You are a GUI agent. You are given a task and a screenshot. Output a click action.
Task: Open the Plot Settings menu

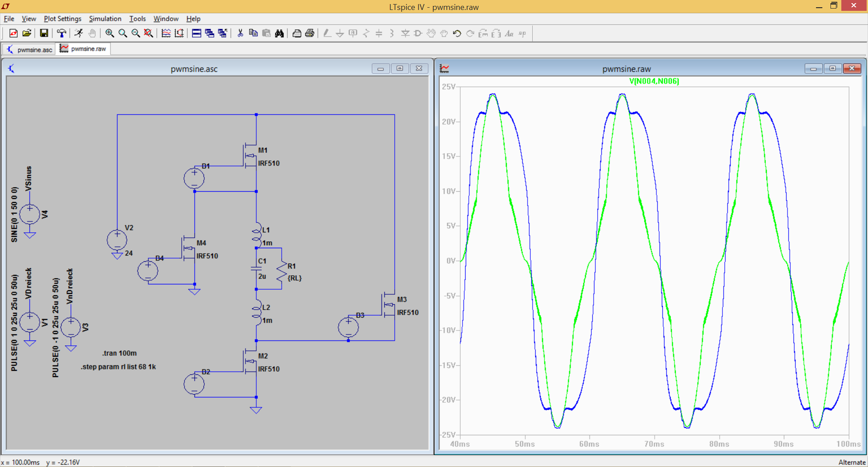click(62, 19)
